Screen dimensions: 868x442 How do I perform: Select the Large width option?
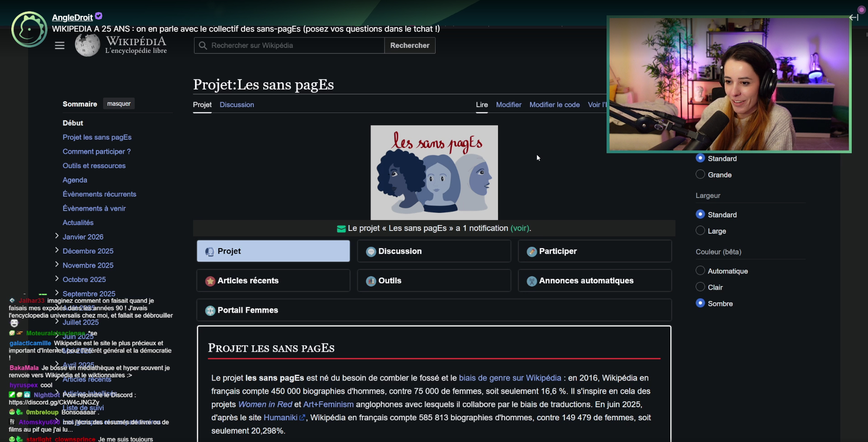point(700,230)
